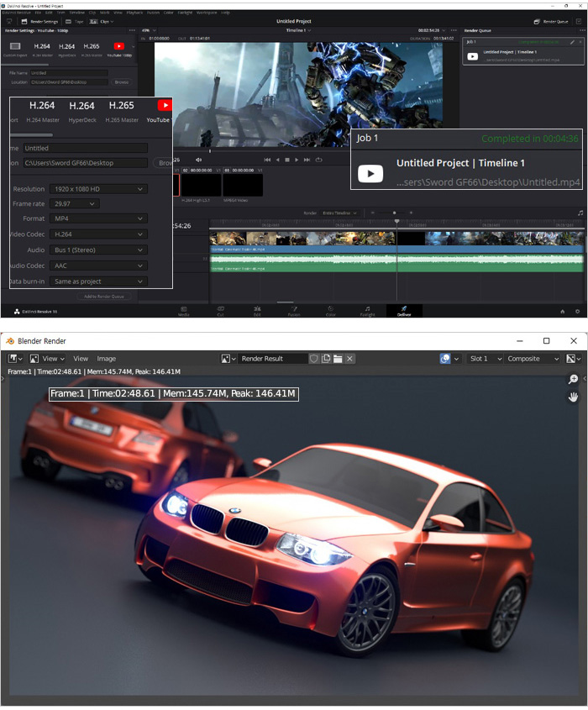Toggle loop playback in DaVinci viewer

(318, 160)
